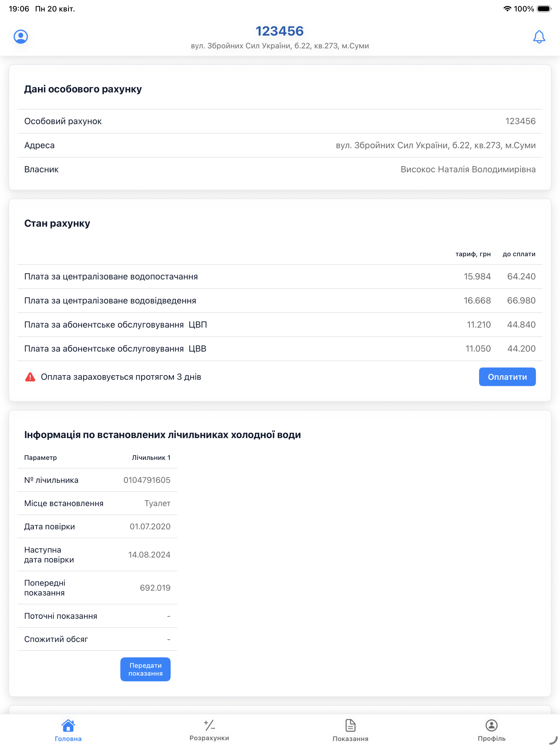Select the header account number 123456
Image resolution: width=560 pixels, height=747 pixels.
coord(280,31)
